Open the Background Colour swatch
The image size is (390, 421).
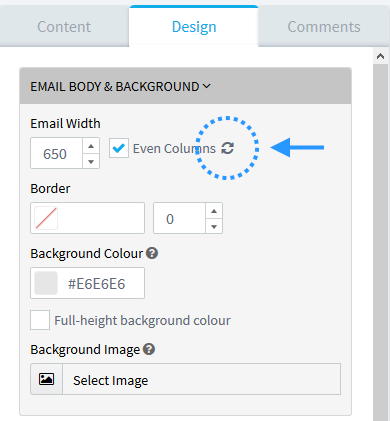point(46,283)
